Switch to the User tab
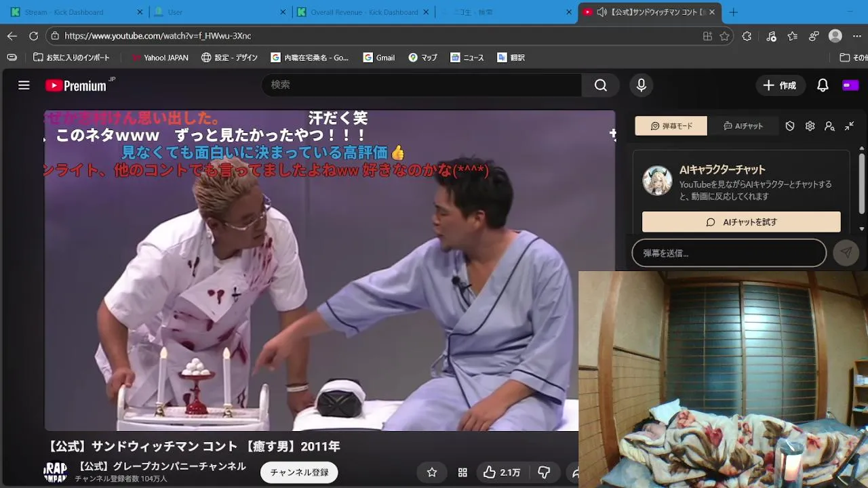Screen dimensions: 868x488 (220, 12)
